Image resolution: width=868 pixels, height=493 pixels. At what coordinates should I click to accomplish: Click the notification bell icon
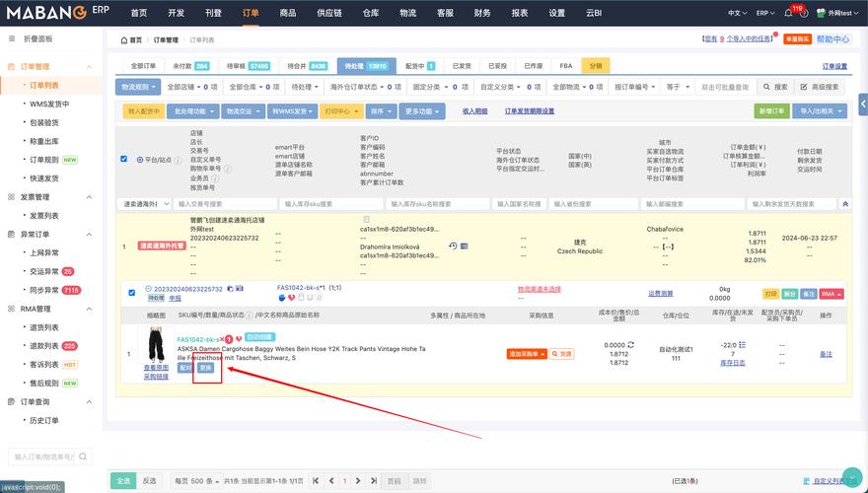tap(788, 13)
